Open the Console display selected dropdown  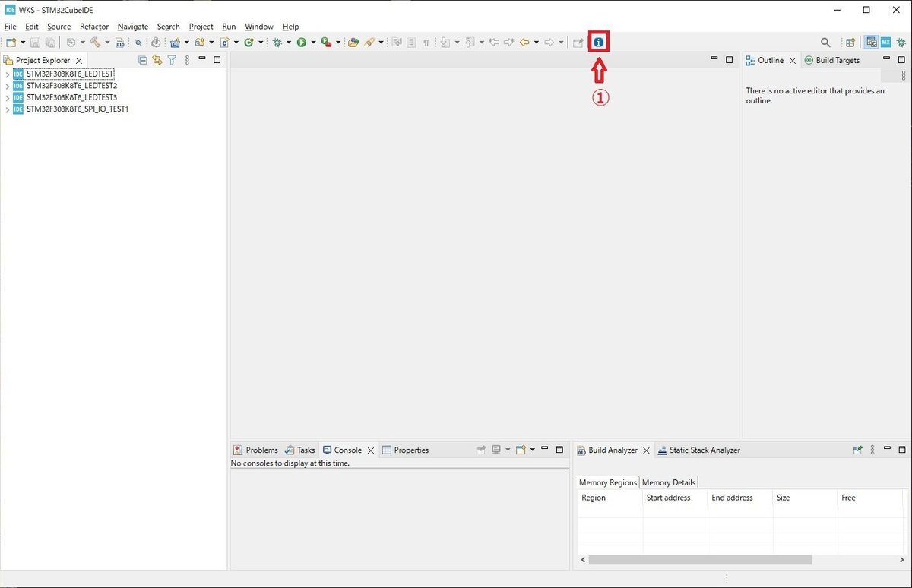(507, 450)
